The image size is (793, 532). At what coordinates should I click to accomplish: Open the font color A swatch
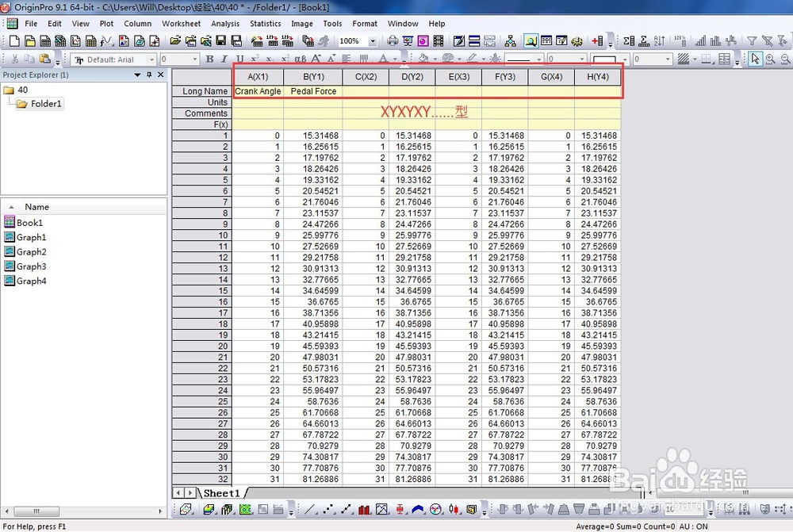tap(383, 59)
